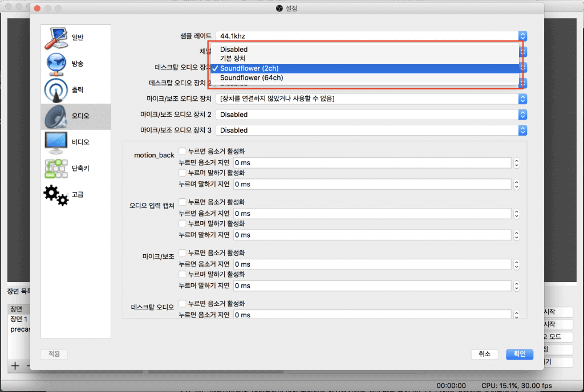Open the 일반 (General) settings icon

pos(56,38)
